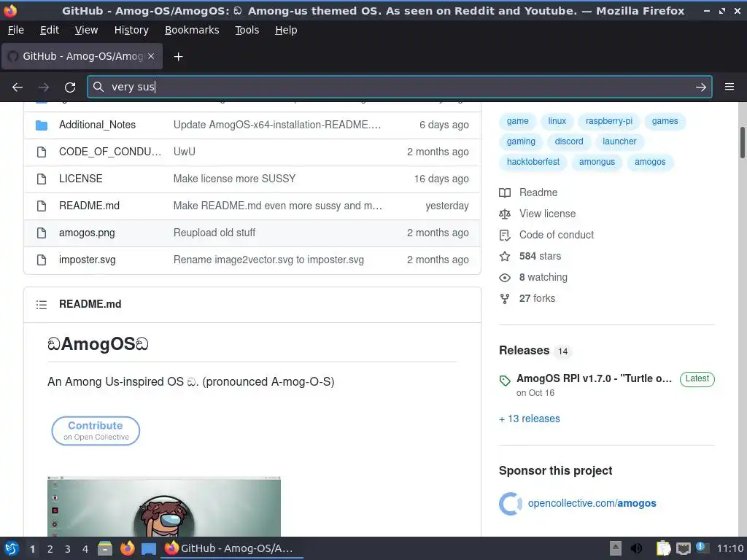Click the book icon next to Readme
Screen dimensions: 747x560
pos(505,192)
